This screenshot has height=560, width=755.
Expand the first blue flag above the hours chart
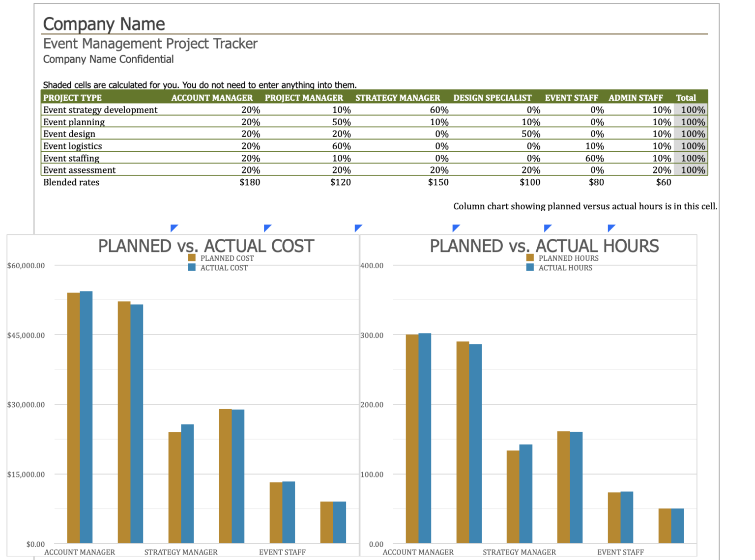coord(456,227)
